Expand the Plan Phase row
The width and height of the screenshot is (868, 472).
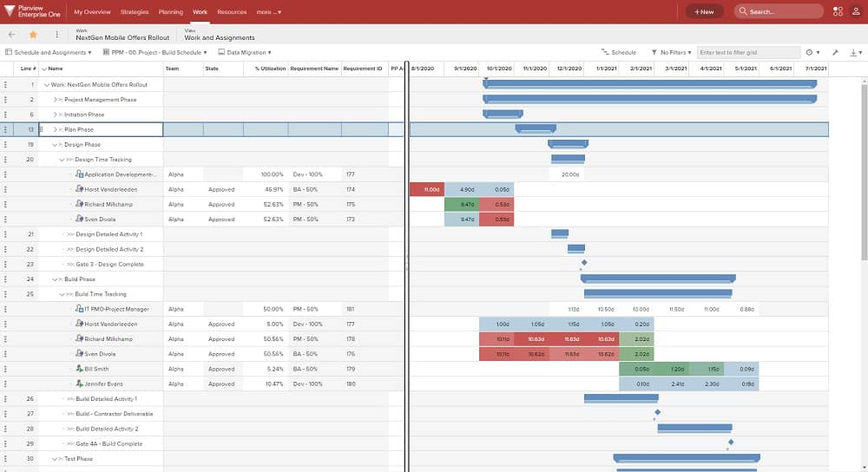click(x=55, y=129)
